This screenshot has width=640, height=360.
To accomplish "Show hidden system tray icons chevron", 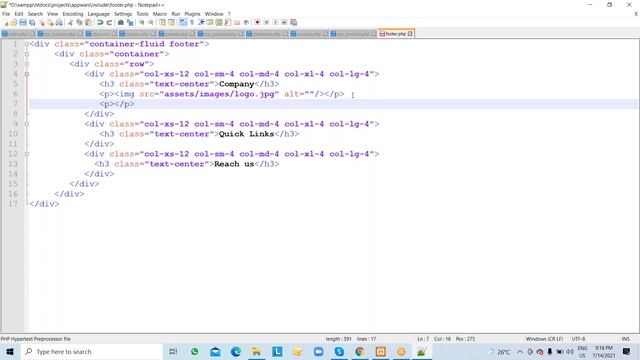I will click(x=520, y=351).
